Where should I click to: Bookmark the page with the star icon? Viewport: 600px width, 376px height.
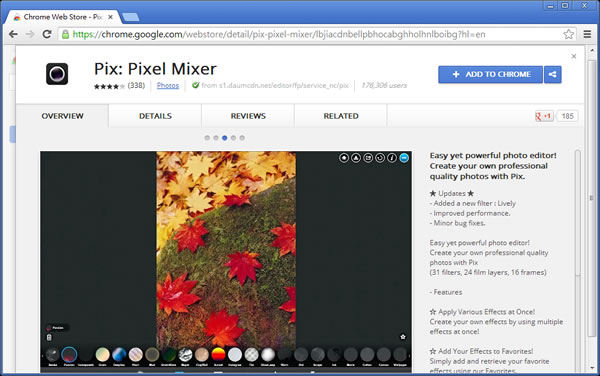tap(569, 34)
